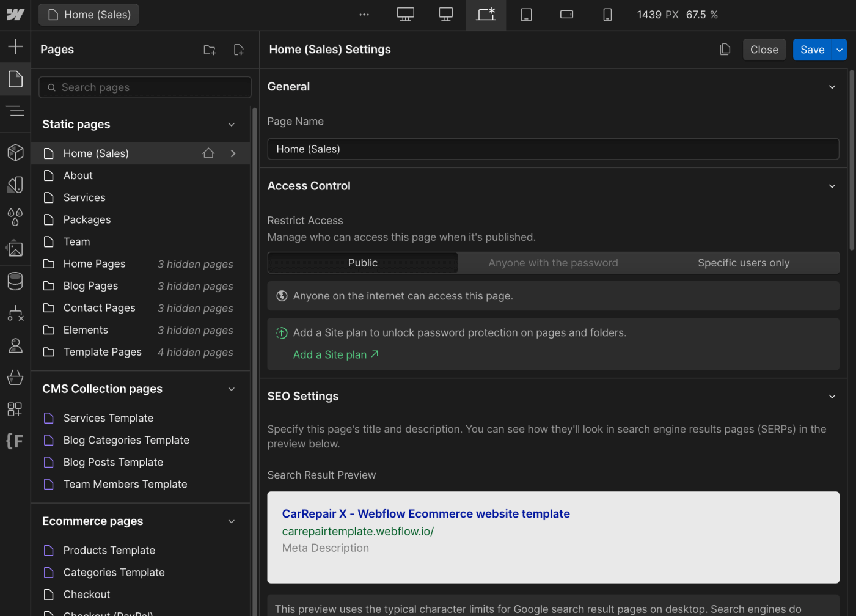This screenshot has width=856, height=616.
Task: Collapse the SEO Settings section
Action: pos(832,396)
